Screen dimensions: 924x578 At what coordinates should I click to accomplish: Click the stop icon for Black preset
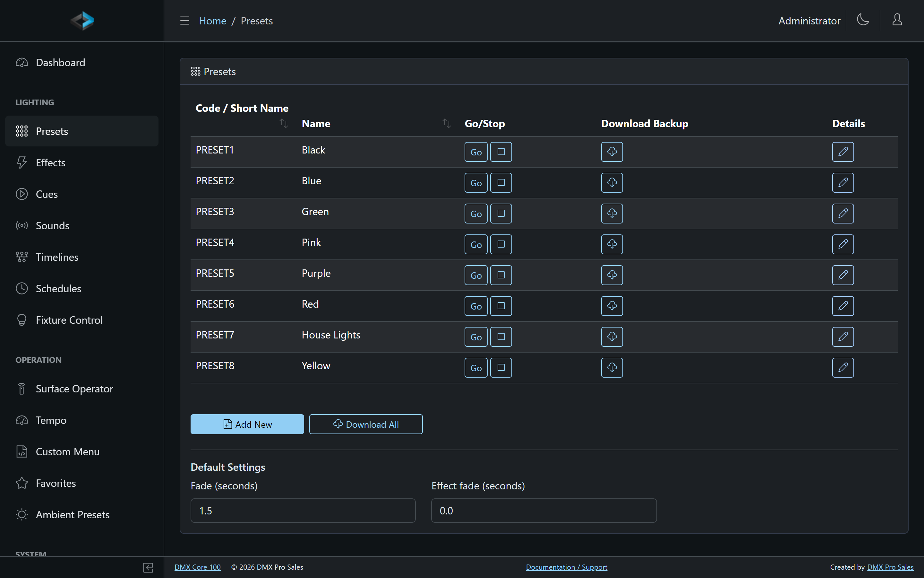click(x=501, y=152)
